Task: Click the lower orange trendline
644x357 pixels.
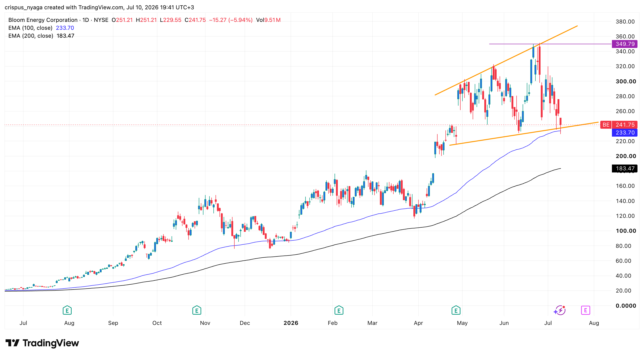Action: click(524, 134)
